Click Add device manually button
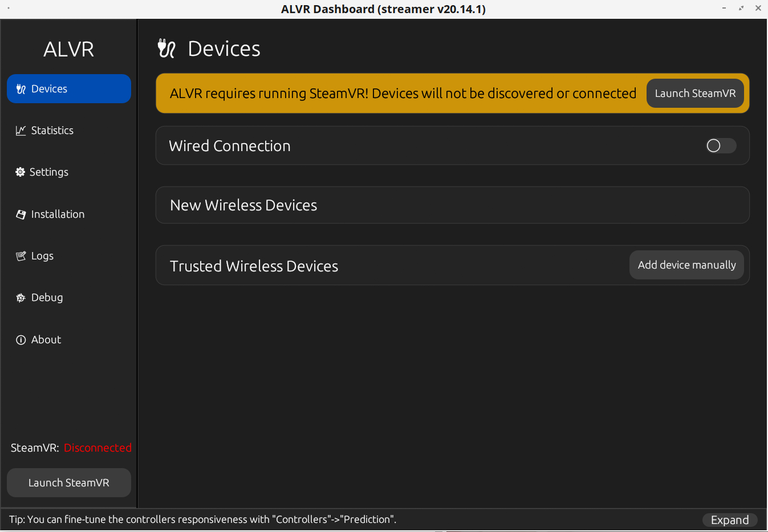Viewport: 768px width, 532px height. coord(686,265)
